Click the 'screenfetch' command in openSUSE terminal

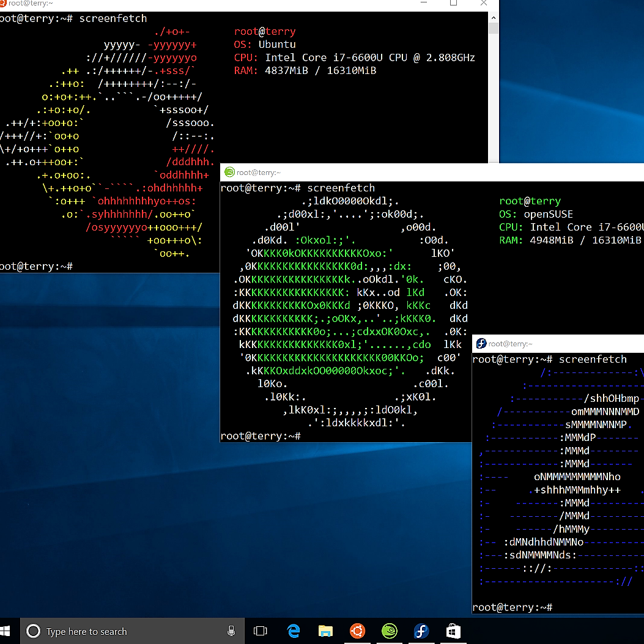click(x=341, y=188)
